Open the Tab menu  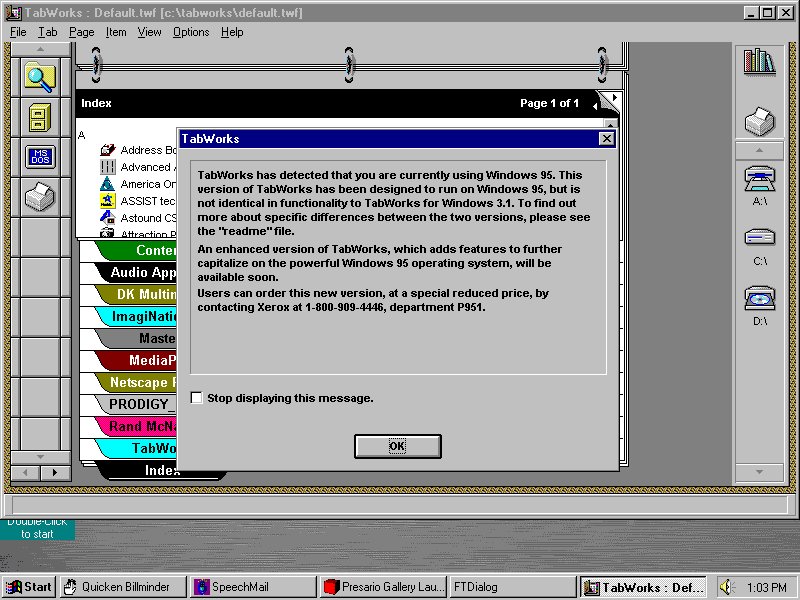pyautogui.click(x=47, y=32)
